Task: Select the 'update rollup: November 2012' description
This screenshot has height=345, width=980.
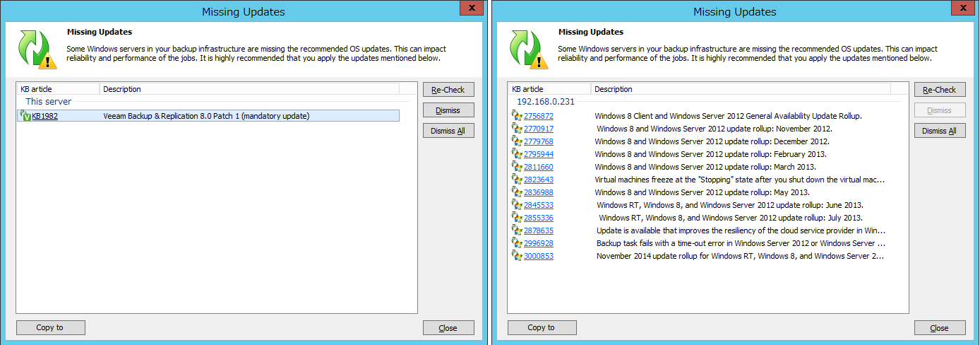Action: click(x=715, y=129)
